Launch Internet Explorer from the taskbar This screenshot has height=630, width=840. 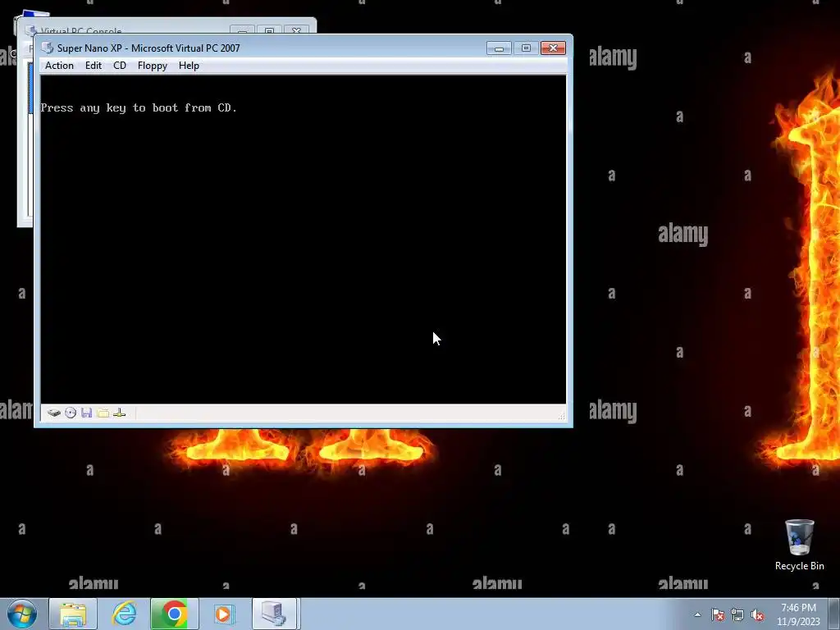124,614
